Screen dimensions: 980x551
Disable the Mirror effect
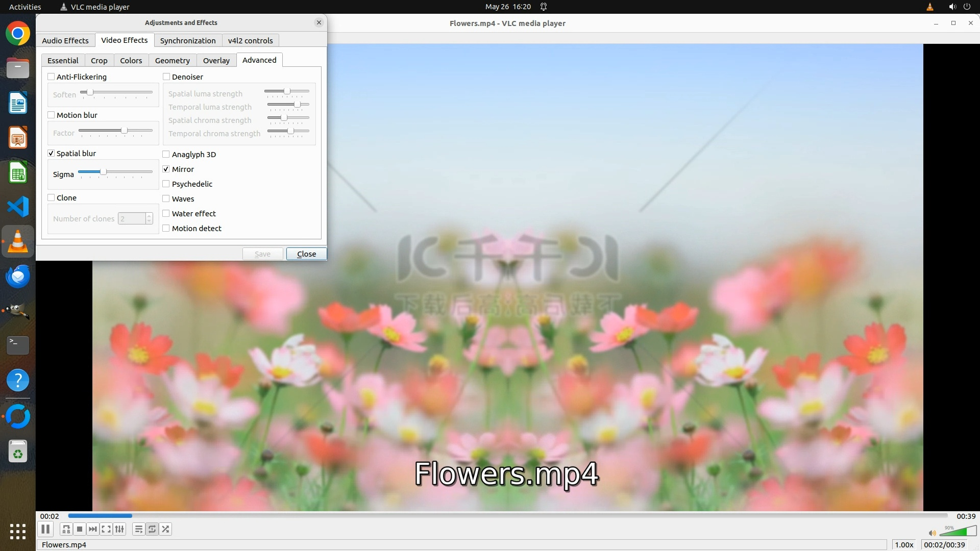pyautogui.click(x=166, y=169)
